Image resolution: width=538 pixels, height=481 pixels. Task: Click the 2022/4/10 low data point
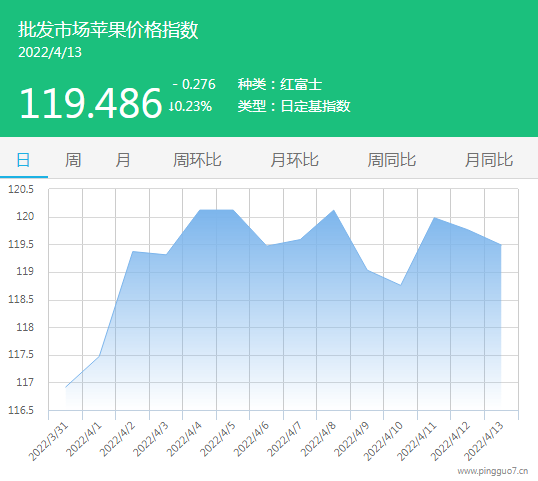click(400, 285)
